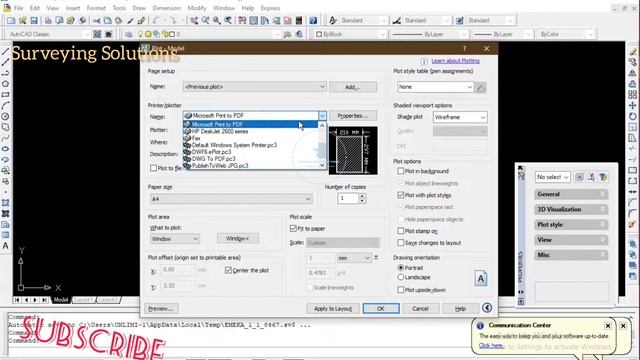Select the Circle draw tool
640x360 pixels.
tap(5, 116)
